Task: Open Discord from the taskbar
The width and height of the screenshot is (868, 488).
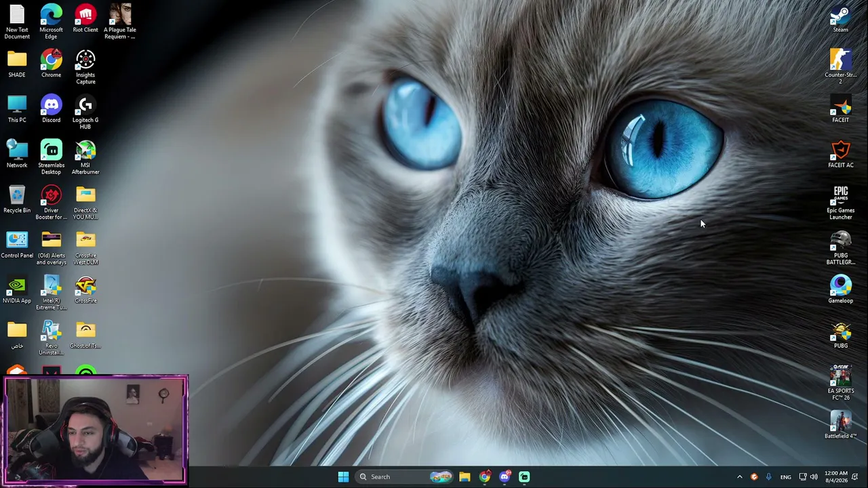Action: pos(505,476)
